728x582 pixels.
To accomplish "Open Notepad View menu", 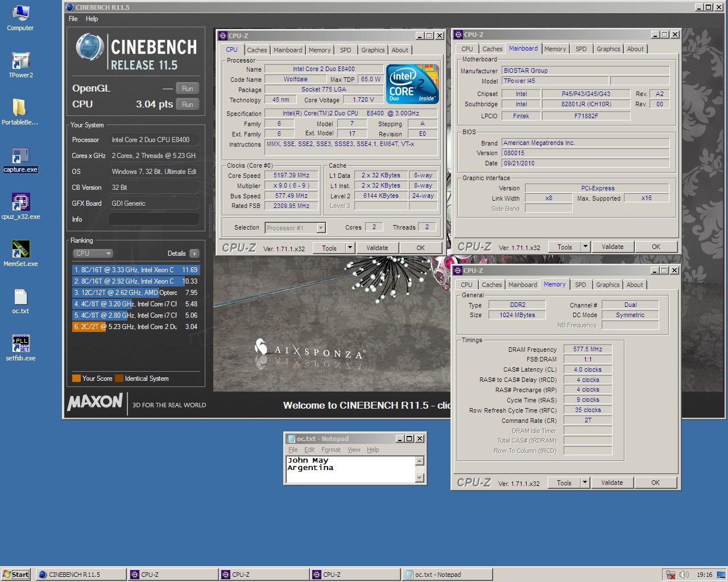I will point(354,450).
